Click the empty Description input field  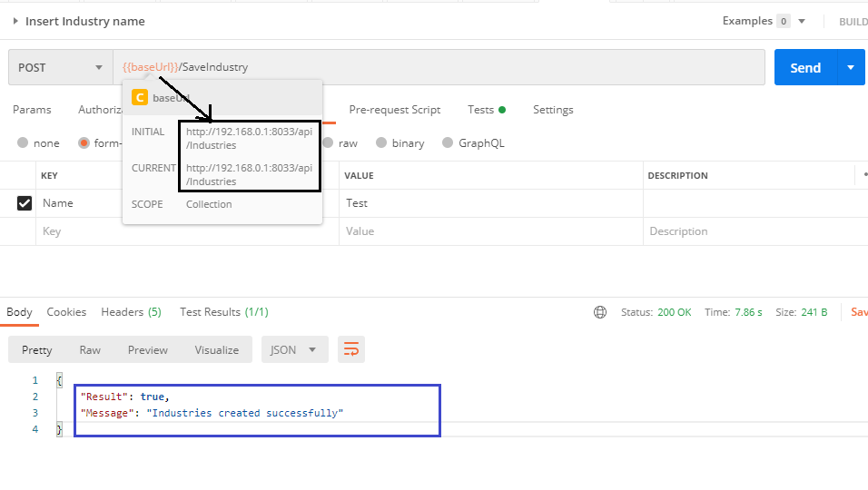[x=755, y=231]
